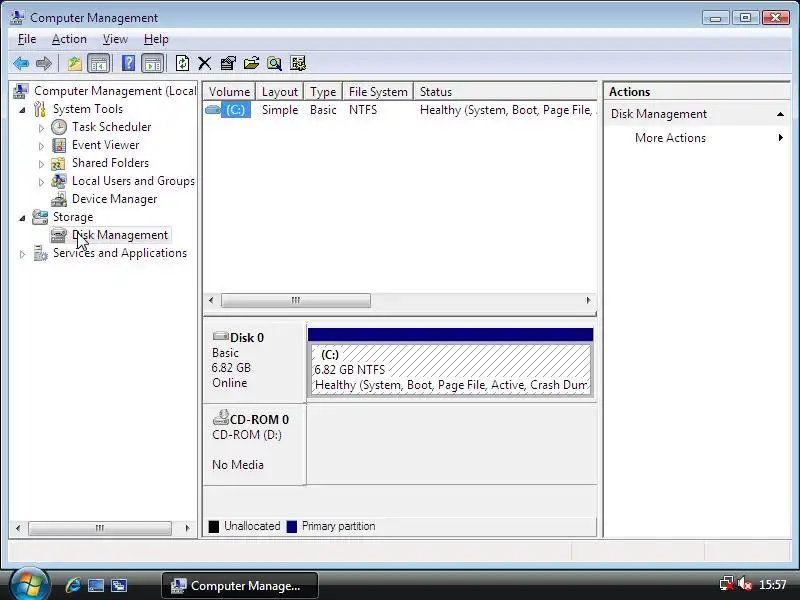Screen dimensions: 800x600
Task: Expand the Task Scheduler node
Action: pos(41,128)
